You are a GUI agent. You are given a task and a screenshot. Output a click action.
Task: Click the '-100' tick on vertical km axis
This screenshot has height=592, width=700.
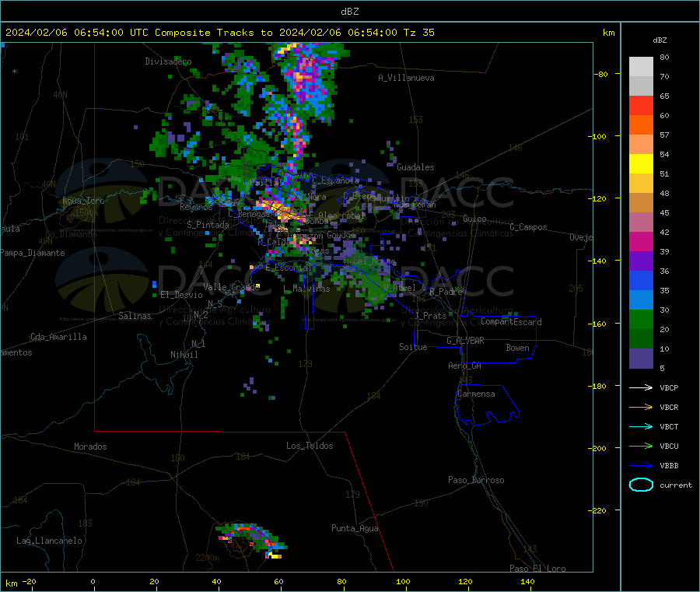tap(597, 136)
